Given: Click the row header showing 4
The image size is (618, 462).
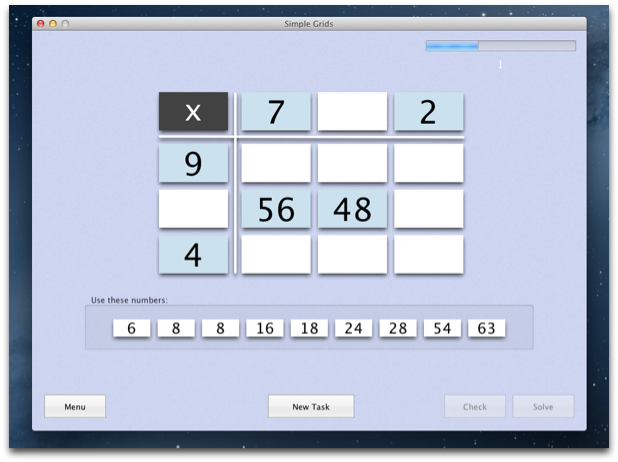Looking at the screenshot, I should point(194,254).
